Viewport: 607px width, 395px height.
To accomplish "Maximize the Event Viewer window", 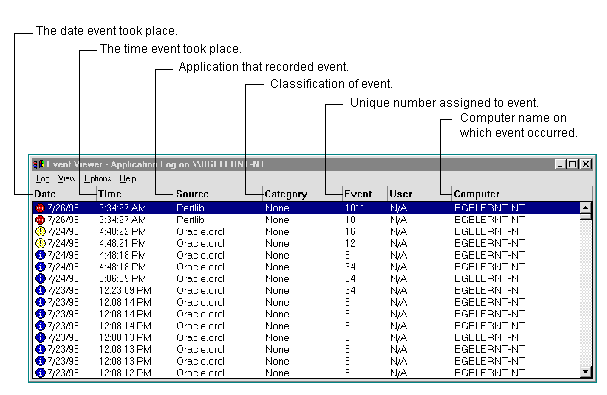I will (x=572, y=164).
